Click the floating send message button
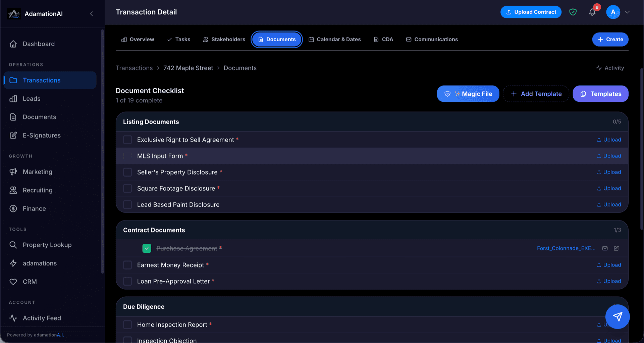 (618, 316)
